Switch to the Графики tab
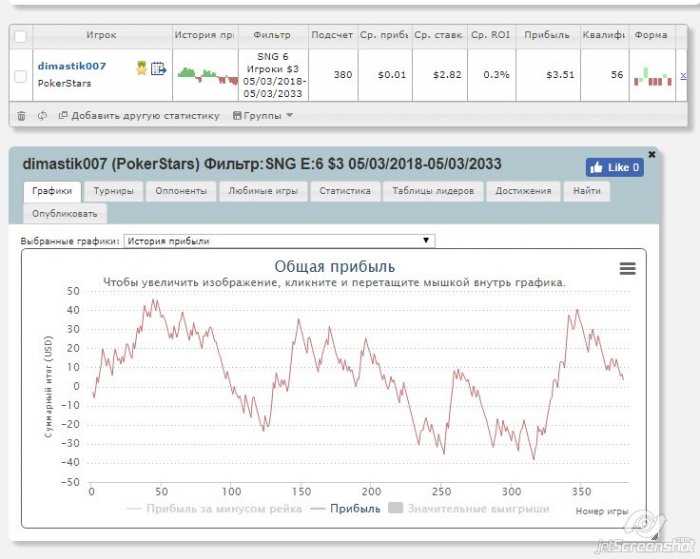Viewport: 700px width, 559px height. 52,191
